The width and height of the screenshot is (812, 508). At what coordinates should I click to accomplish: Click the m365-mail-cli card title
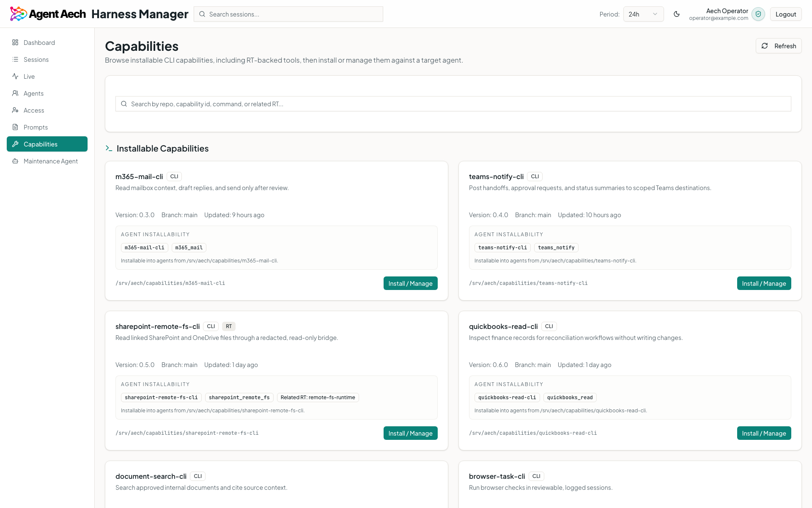point(139,177)
